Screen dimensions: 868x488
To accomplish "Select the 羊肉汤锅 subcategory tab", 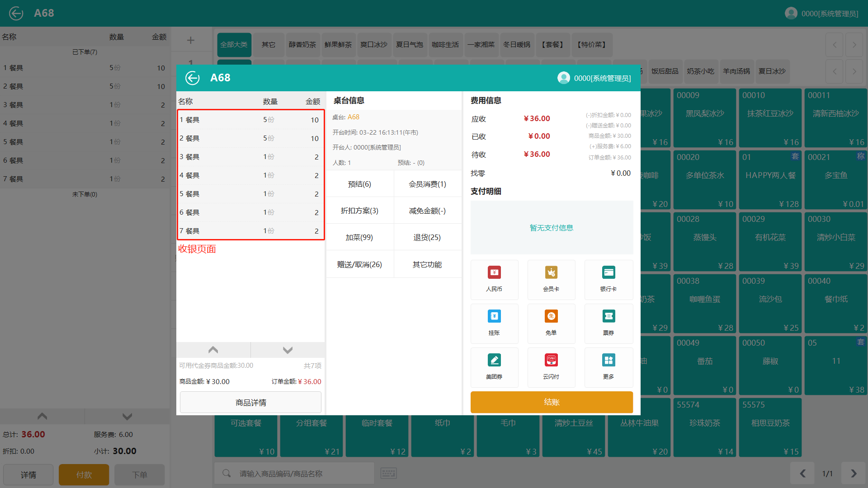I will (x=736, y=71).
